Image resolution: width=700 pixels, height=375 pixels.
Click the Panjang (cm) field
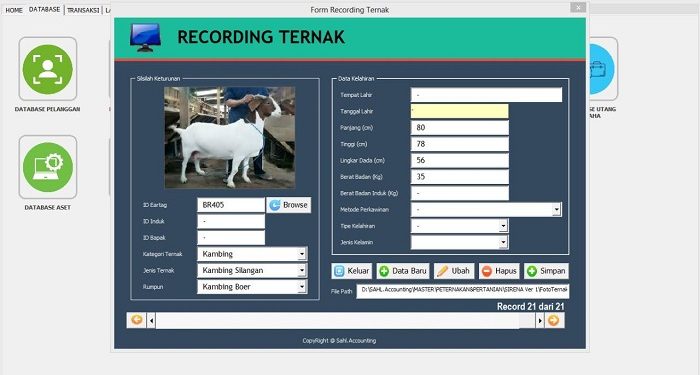pyautogui.click(x=459, y=128)
